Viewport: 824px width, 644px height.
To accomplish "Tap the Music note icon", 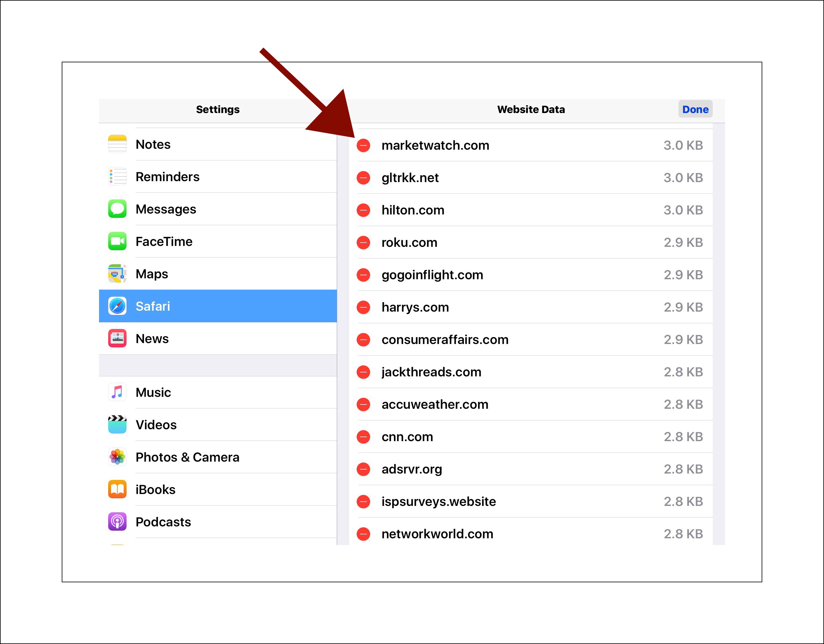I will (117, 392).
